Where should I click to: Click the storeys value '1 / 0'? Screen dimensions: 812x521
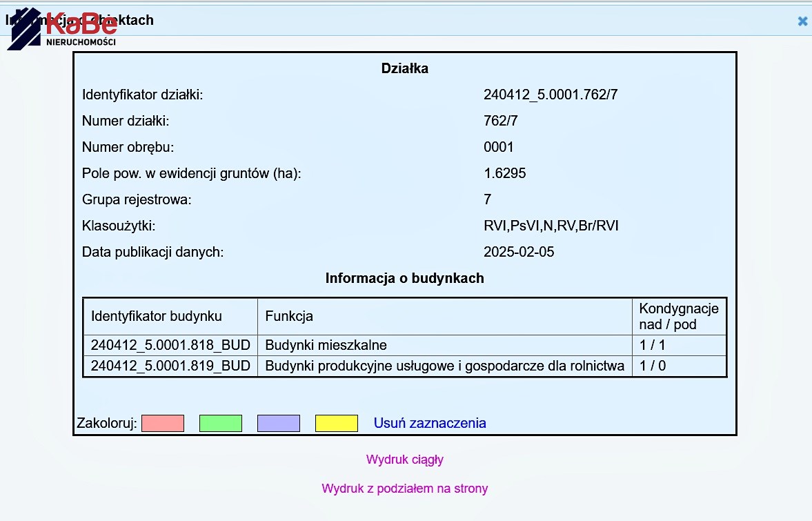pos(653,366)
